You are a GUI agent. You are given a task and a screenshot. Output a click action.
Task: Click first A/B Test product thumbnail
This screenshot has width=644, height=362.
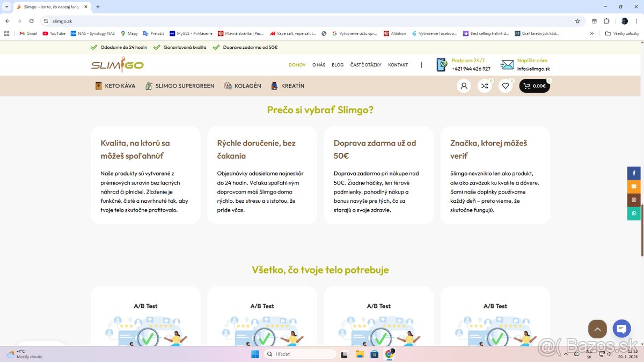tap(145, 331)
